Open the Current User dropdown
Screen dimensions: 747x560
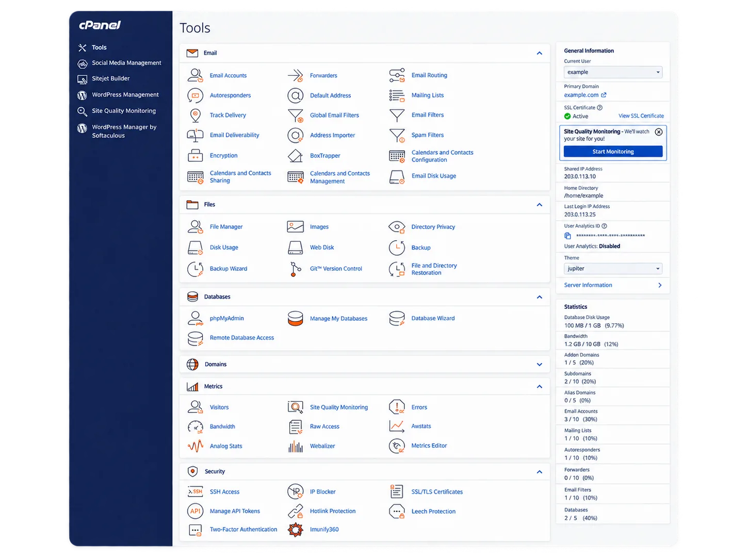pyautogui.click(x=613, y=72)
